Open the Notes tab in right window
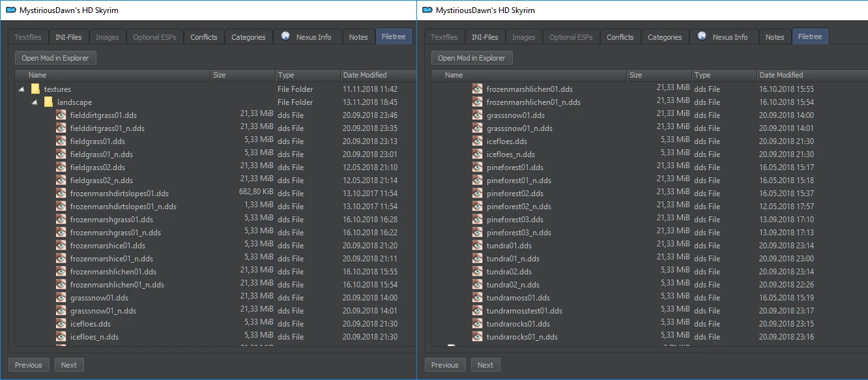 (x=775, y=37)
